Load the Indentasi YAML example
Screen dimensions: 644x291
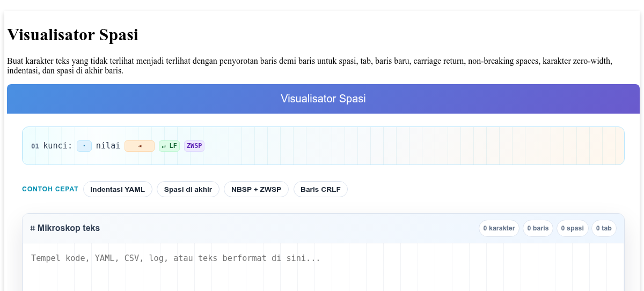[118, 189]
